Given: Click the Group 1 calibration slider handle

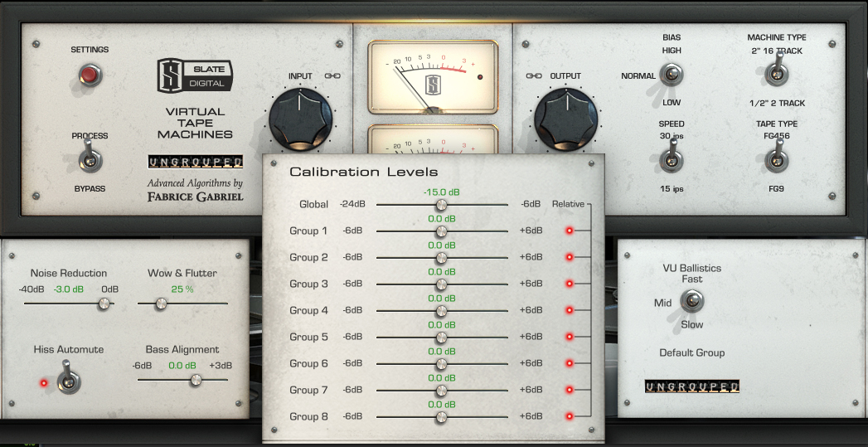Looking at the screenshot, I should click(x=441, y=231).
